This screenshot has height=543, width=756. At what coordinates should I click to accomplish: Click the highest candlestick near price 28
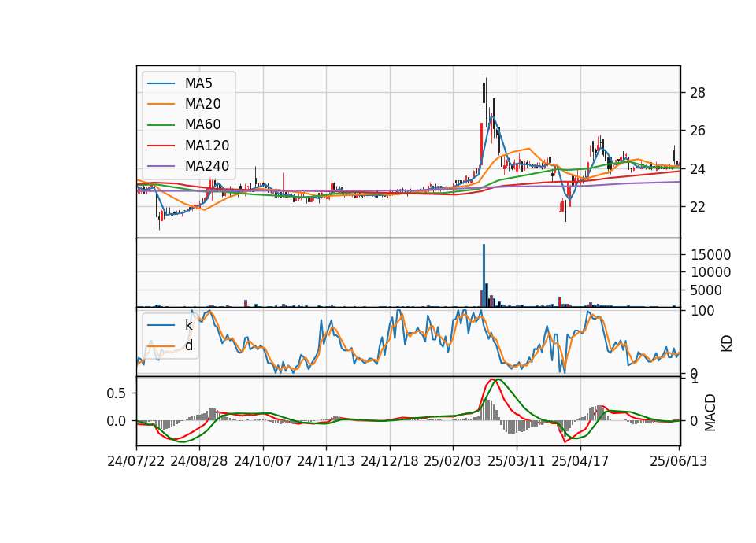tap(484, 91)
